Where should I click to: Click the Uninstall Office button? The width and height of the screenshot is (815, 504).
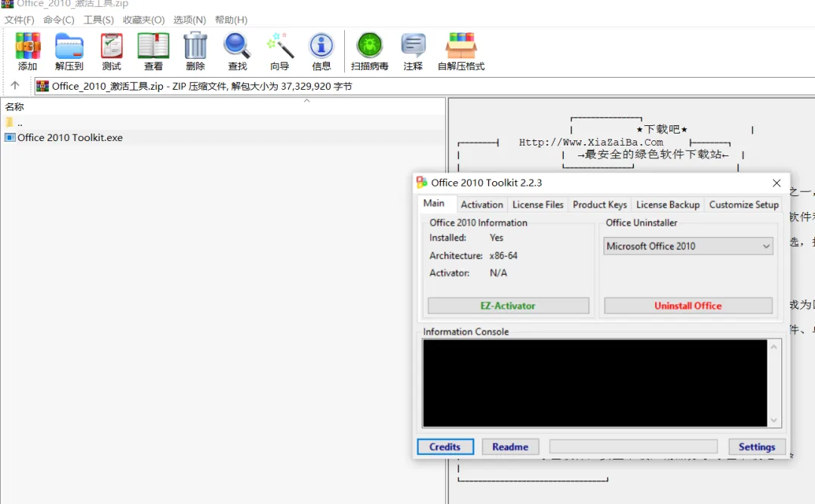click(688, 306)
